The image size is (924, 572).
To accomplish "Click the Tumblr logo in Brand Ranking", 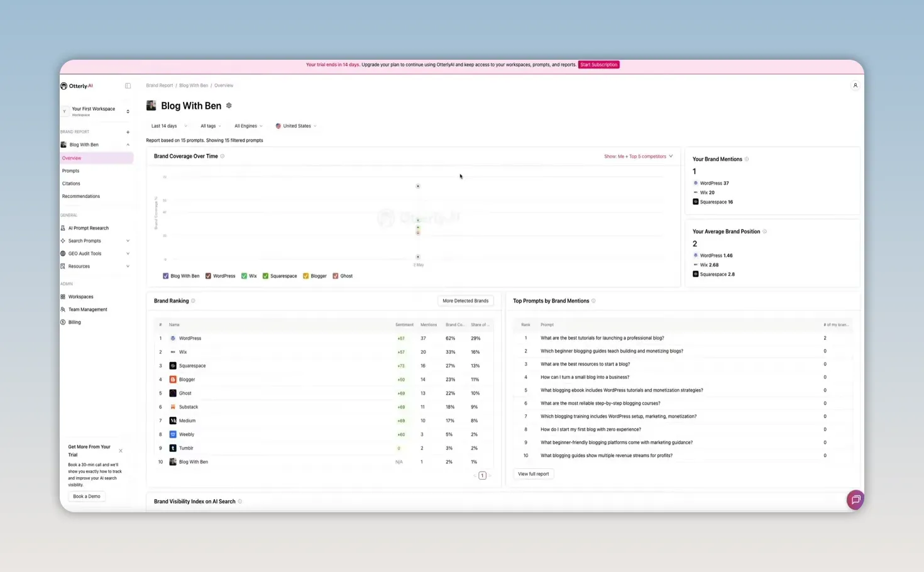I will (173, 448).
